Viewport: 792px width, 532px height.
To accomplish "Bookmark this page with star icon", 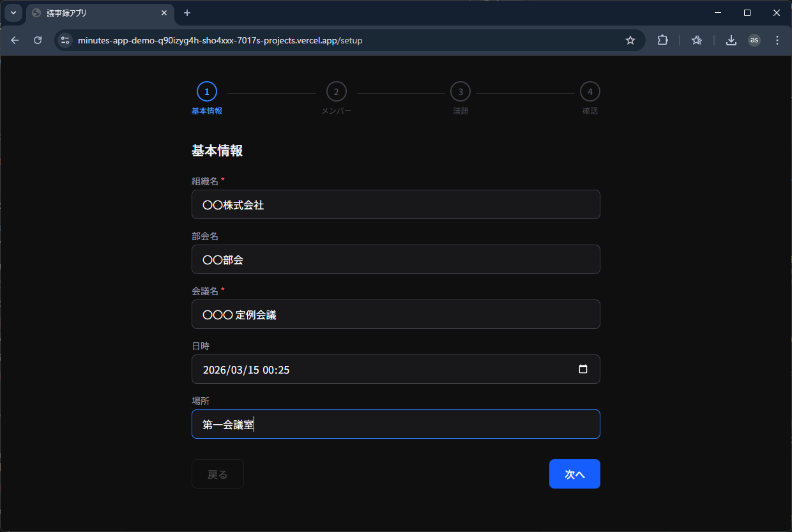I will click(x=630, y=40).
